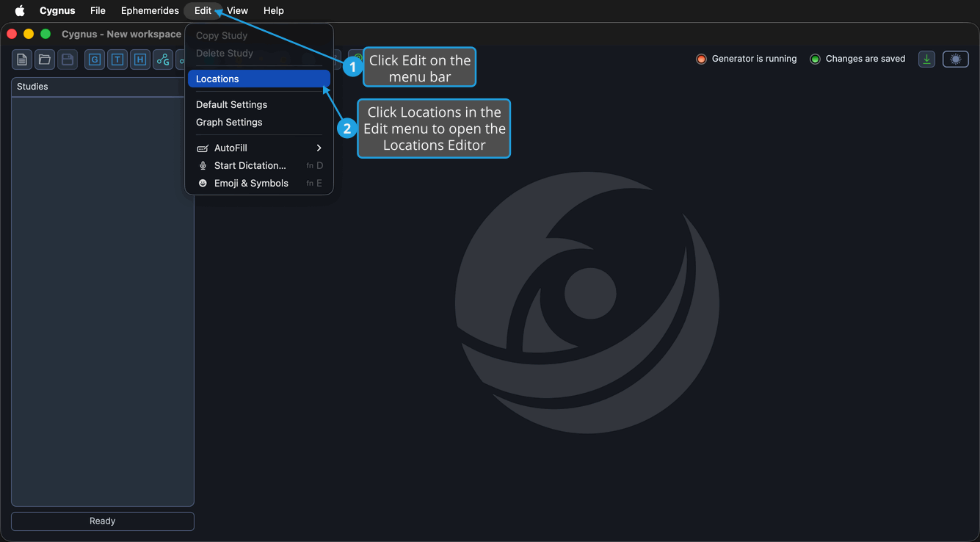Open the Ephemerides menu
980x542 pixels.
click(x=150, y=10)
